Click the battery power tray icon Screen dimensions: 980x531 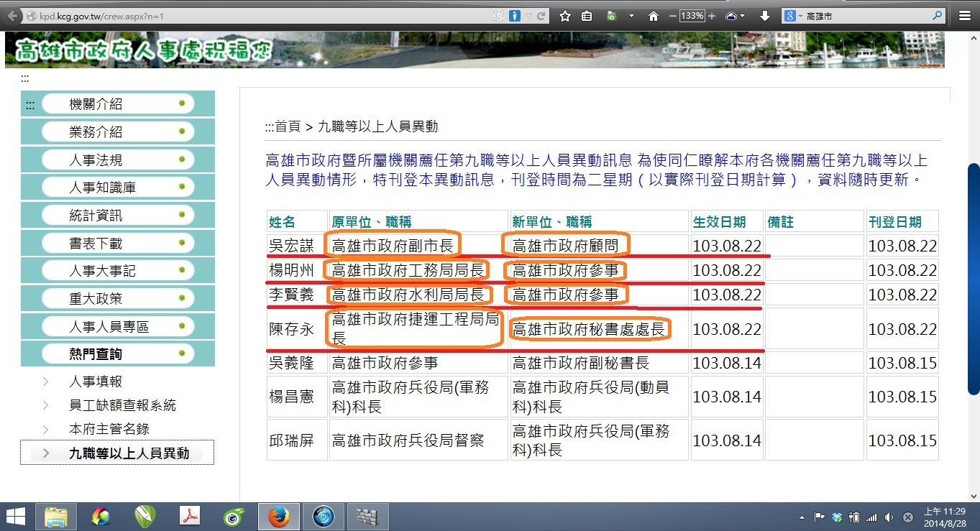pos(853,517)
